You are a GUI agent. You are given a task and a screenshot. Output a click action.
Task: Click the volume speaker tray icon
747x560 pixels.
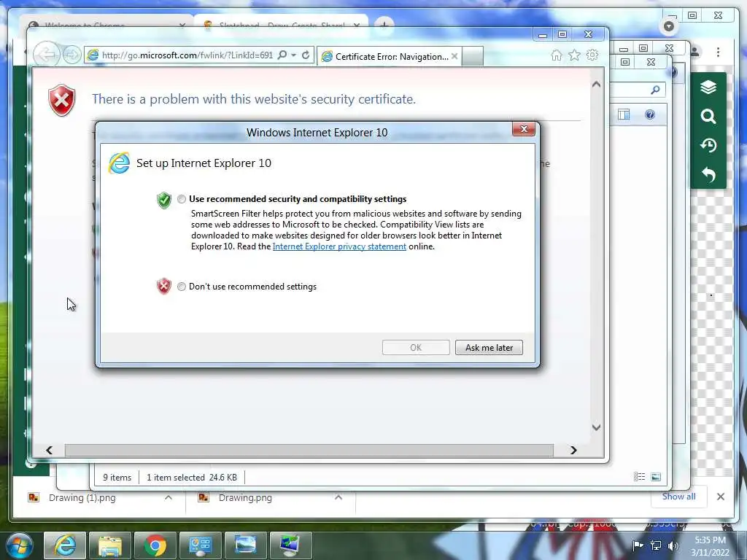tap(673, 545)
